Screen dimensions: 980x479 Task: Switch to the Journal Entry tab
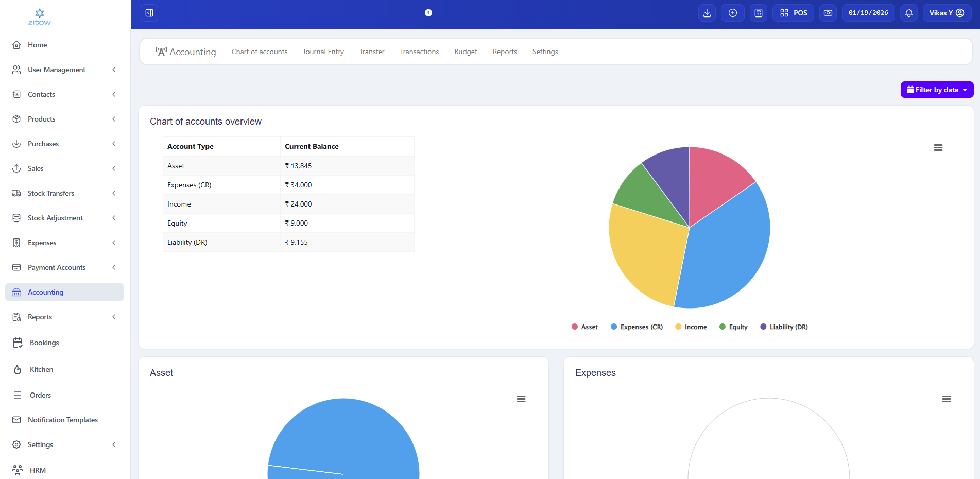pyautogui.click(x=323, y=52)
